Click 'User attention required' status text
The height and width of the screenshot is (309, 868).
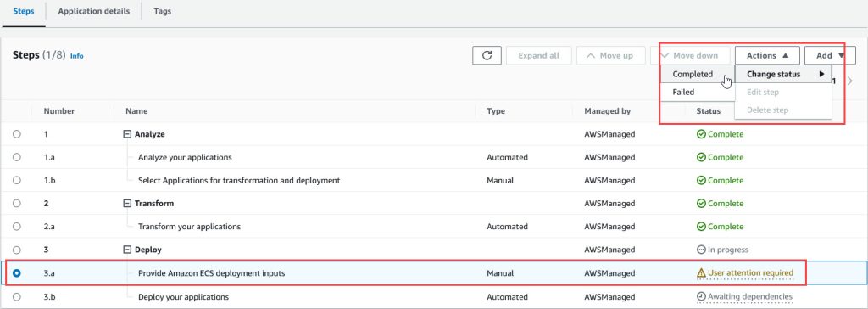[751, 273]
